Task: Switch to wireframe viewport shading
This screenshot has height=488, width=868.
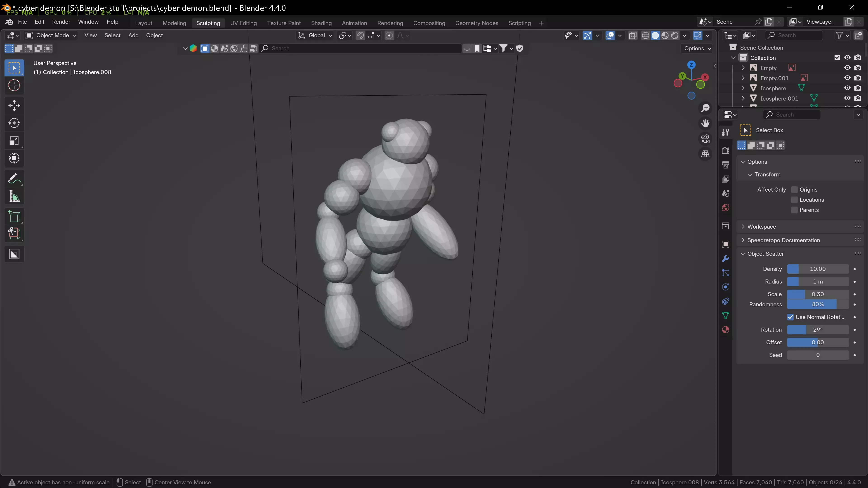Action: click(x=645, y=35)
